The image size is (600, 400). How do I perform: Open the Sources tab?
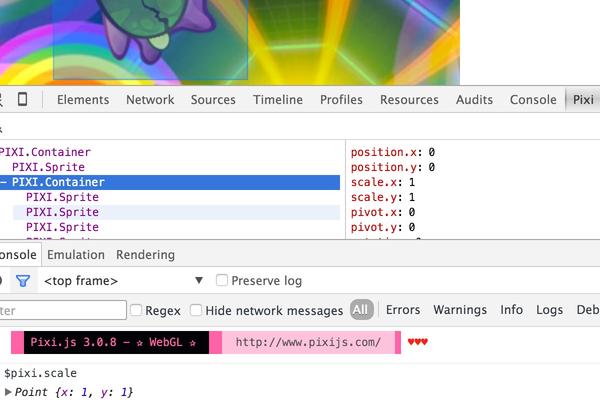pos(213,100)
